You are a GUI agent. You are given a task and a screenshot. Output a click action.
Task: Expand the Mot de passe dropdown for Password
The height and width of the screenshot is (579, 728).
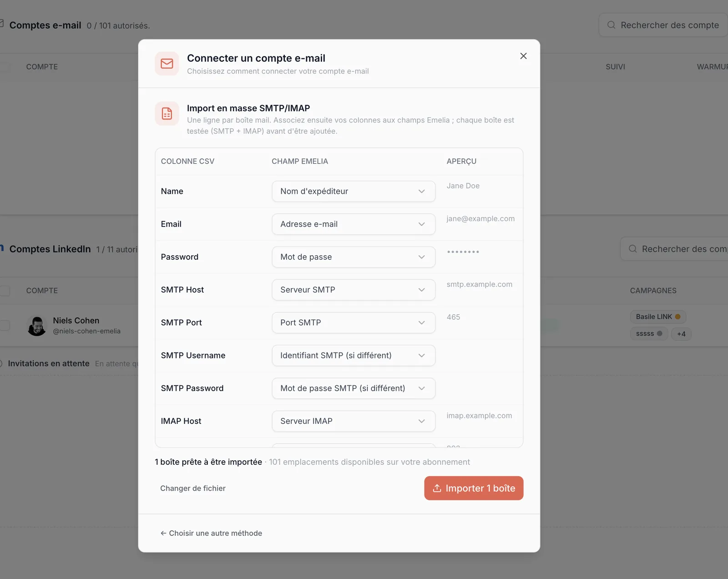(354, 257)
